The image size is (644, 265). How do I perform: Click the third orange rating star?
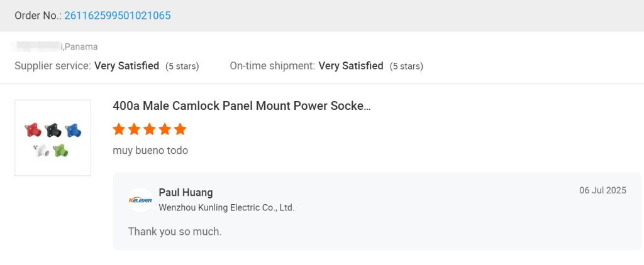[x=150, y=129]
